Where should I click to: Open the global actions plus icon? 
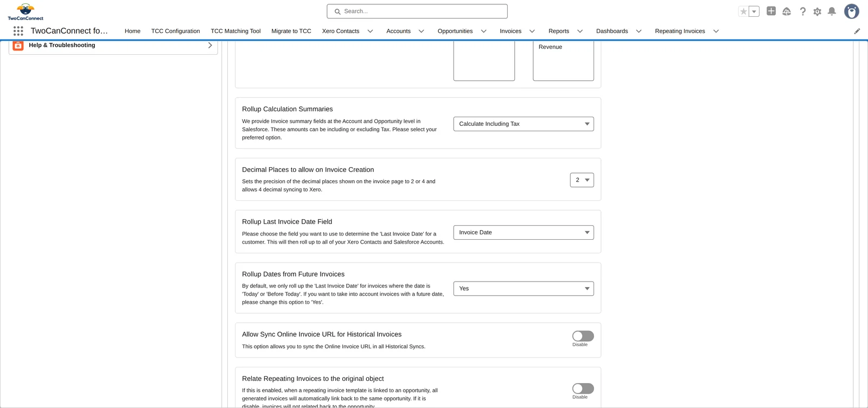pos(771,11)
